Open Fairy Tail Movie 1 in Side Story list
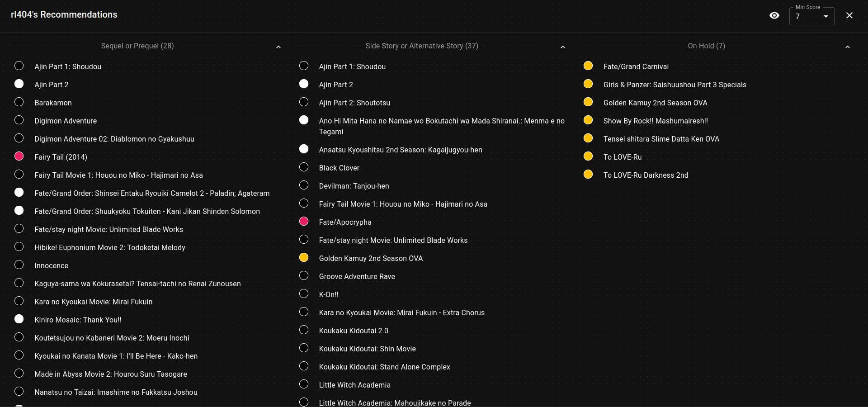 coord(403,204)
